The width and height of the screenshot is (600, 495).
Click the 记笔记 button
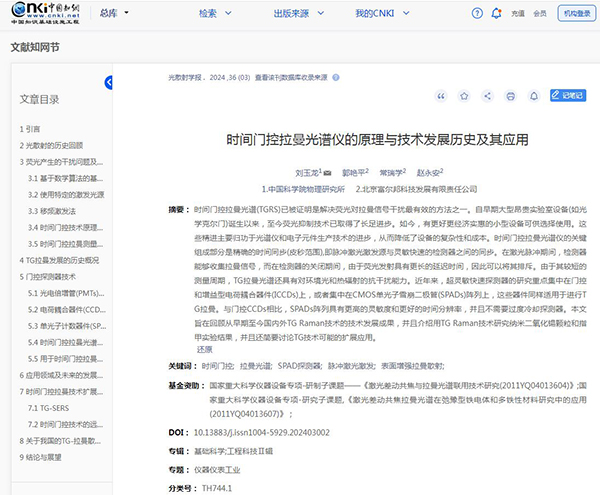(x=566, y=96)
